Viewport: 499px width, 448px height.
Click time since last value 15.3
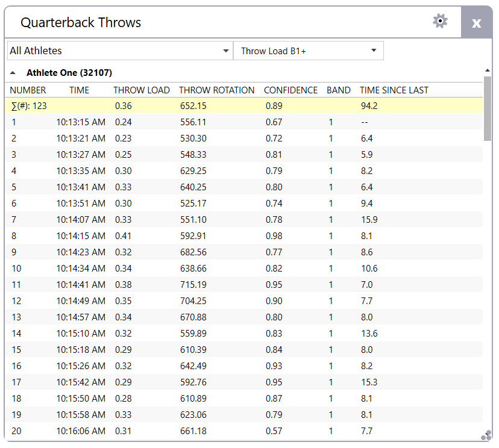369,382
